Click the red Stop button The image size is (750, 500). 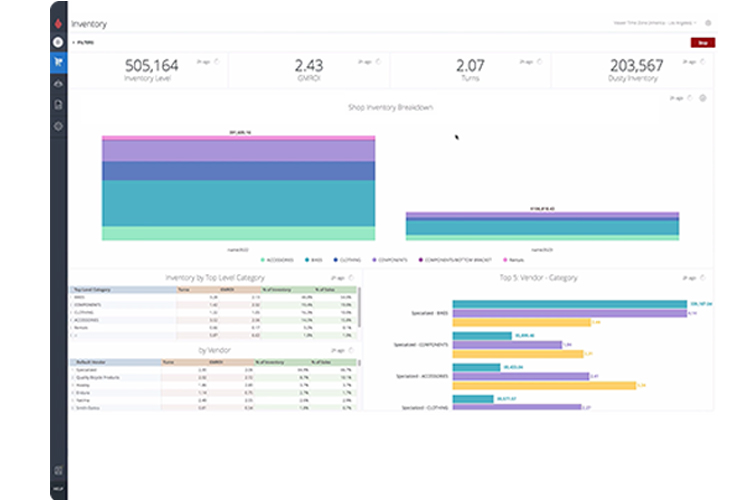(702, 43)
